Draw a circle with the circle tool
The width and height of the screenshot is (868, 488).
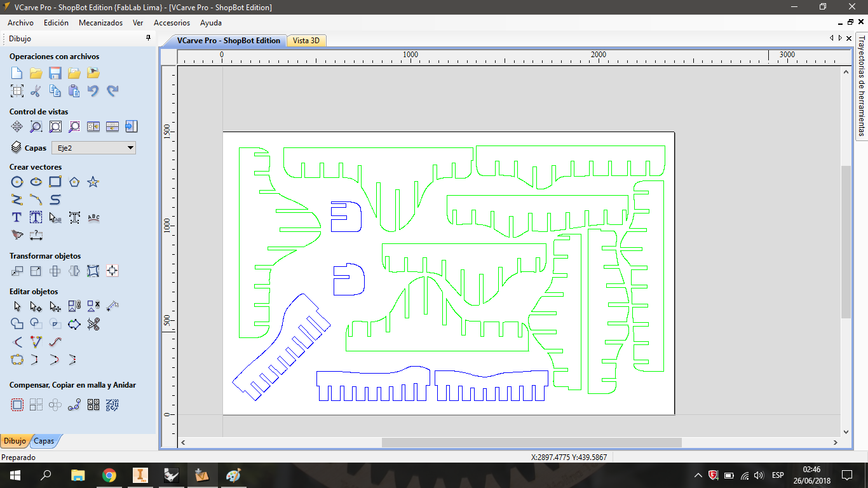tap(17, 182)
